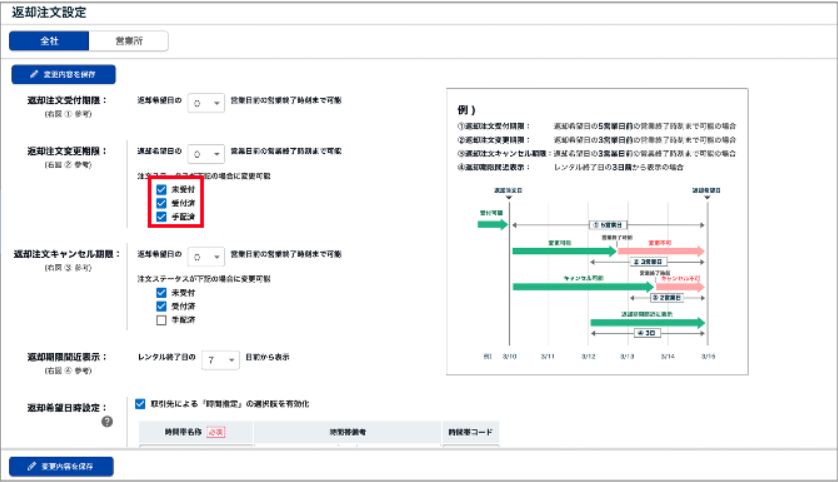Click the pencil icon on the bottom 変更内容を保存 button
The height and width of the screenshot is (482, 838).
(32, 467)
